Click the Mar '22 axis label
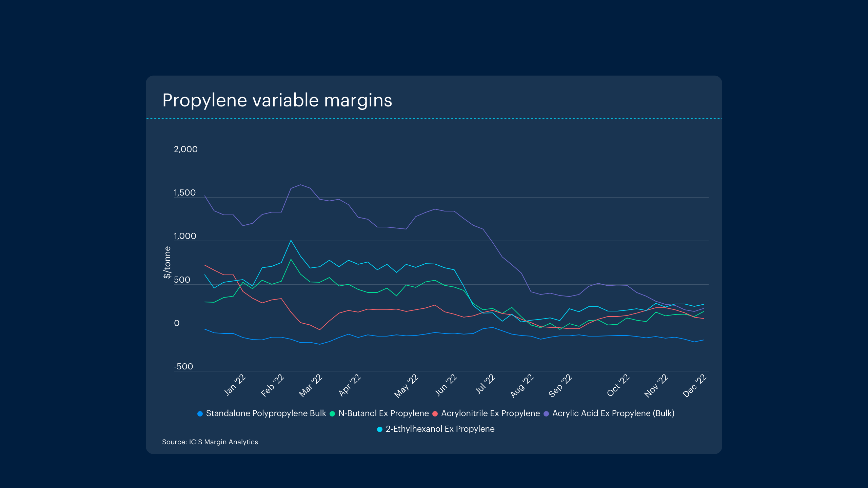 point(311,386)
